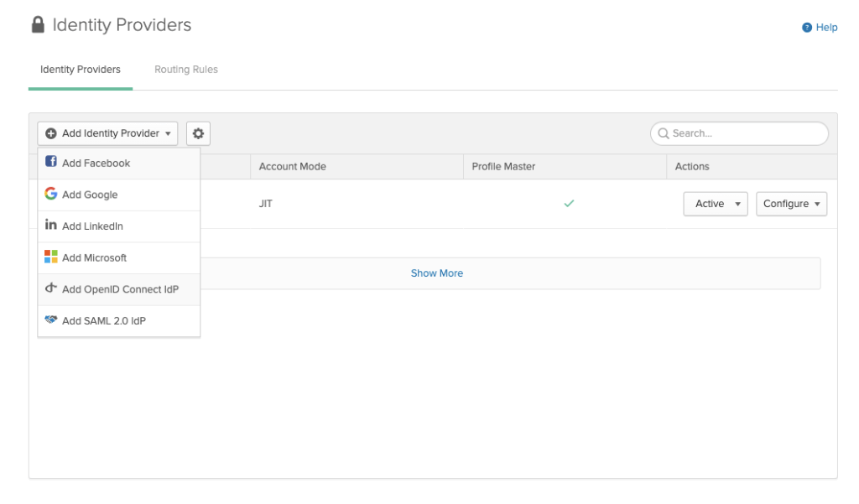Expand the Configure dropdown
Screen dimensions: 859x504
[x=791, y=204]
